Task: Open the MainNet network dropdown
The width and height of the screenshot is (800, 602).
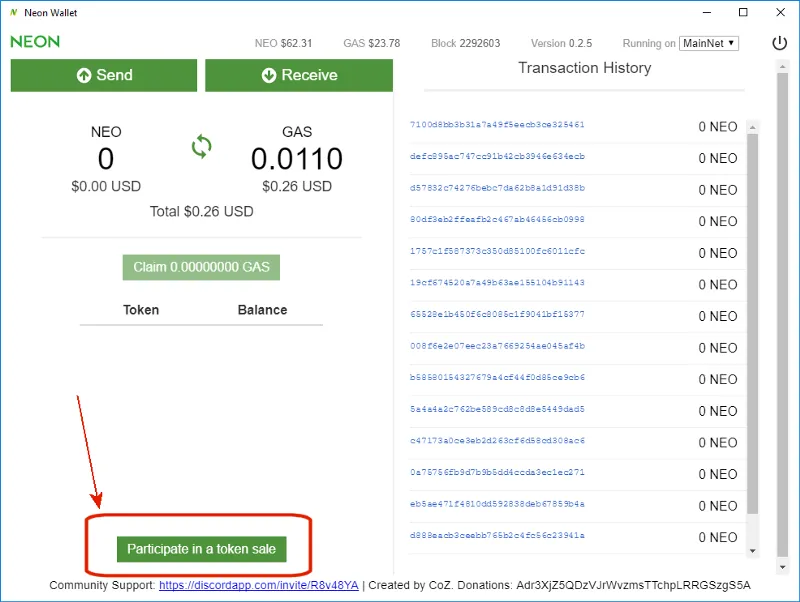Action: [x=709, y=43]
